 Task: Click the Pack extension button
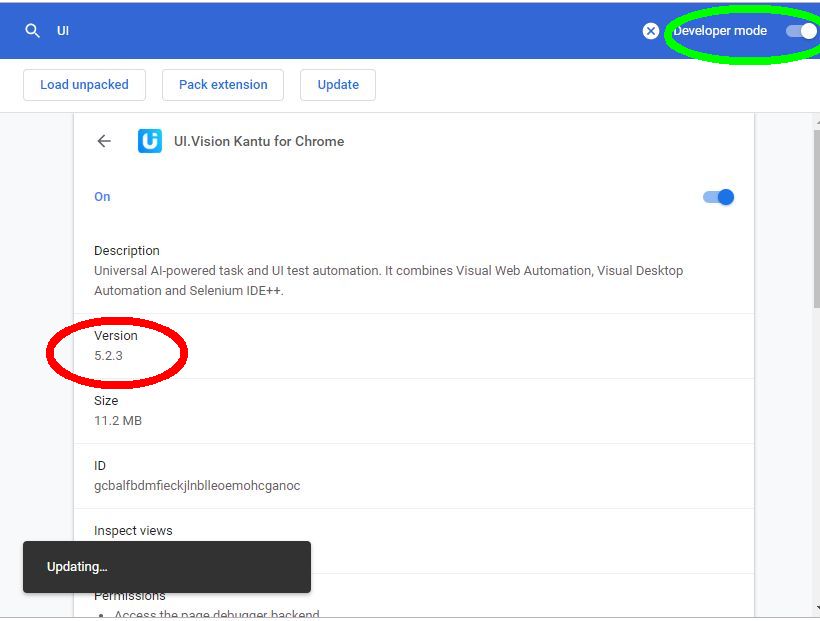point(223,85)
